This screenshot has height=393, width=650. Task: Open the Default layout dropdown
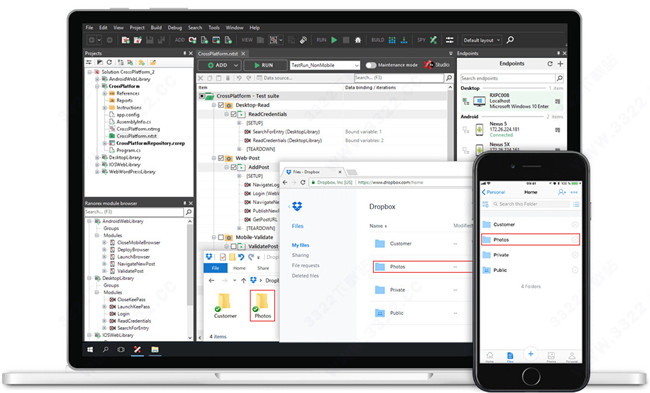pyautogui.click(x=498, y=40)
